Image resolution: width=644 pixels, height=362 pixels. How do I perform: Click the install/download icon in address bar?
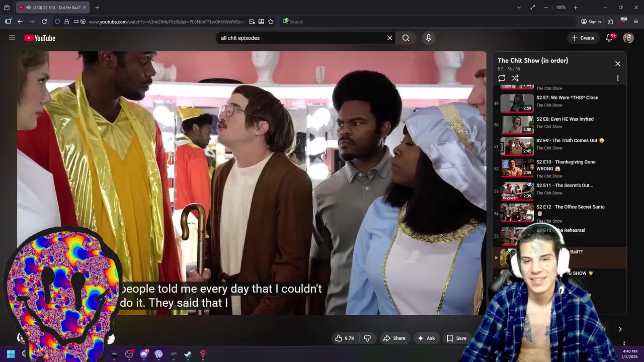[261, 22]
